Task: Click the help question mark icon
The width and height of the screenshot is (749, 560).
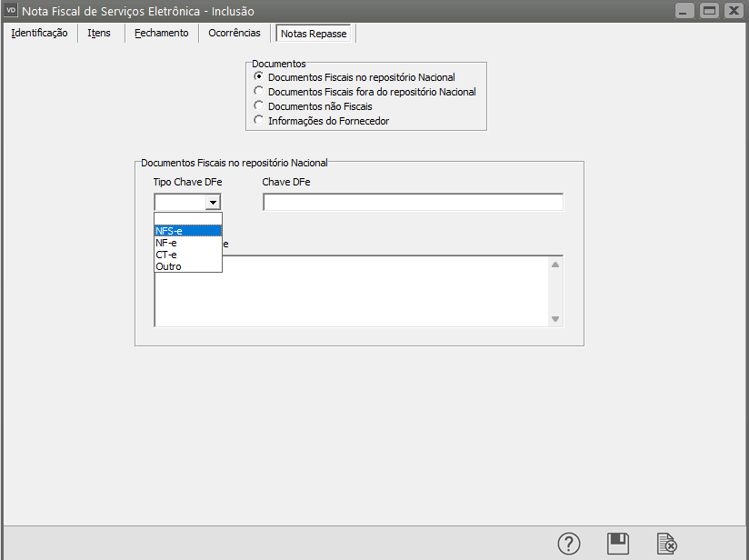Action: point(568,544)
